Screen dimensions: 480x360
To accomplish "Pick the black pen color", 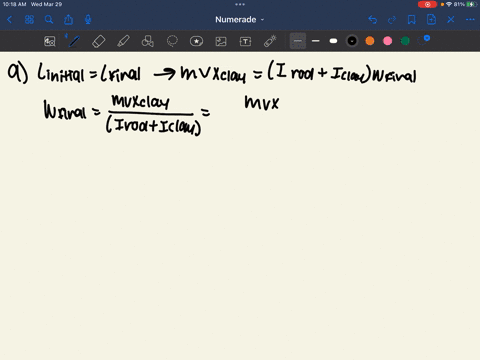I will coord(352,41).
